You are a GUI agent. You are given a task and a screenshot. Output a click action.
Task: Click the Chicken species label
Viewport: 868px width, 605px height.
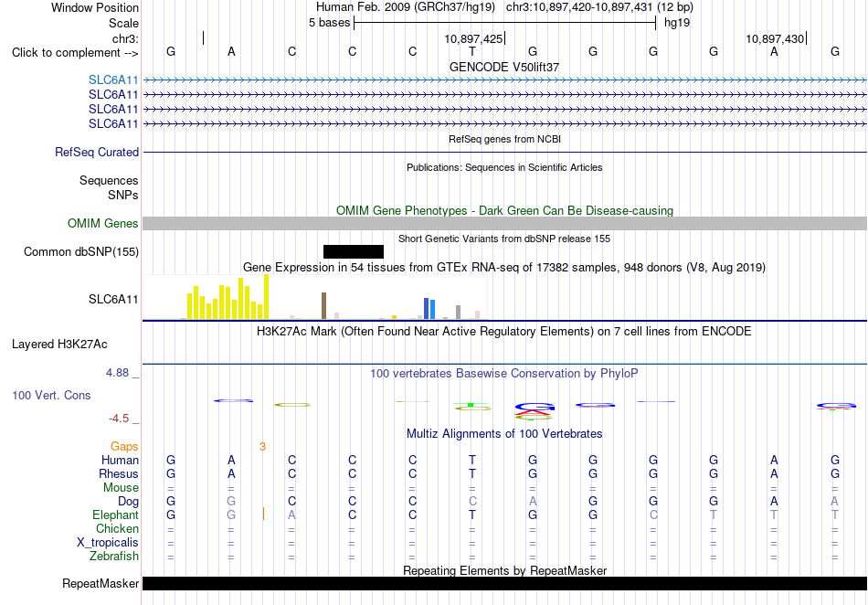(117, 529)
